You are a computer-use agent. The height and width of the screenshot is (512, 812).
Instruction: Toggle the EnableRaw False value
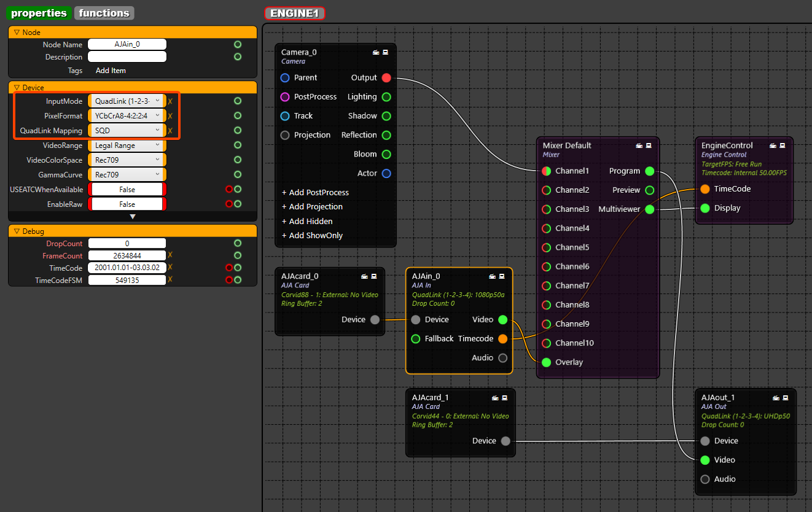tap(127, 204)
